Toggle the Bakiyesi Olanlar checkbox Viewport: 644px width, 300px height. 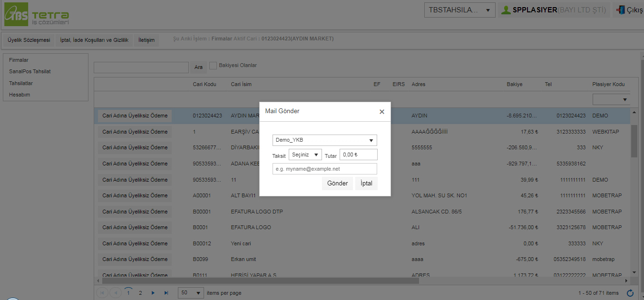tap(213, 66)
